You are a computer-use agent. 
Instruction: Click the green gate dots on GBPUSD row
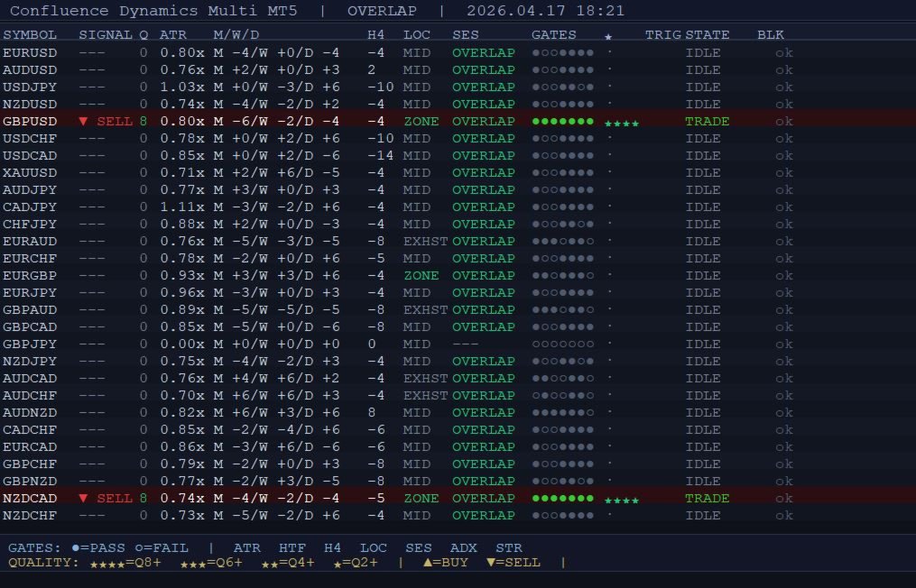click(x=563, y=122)
